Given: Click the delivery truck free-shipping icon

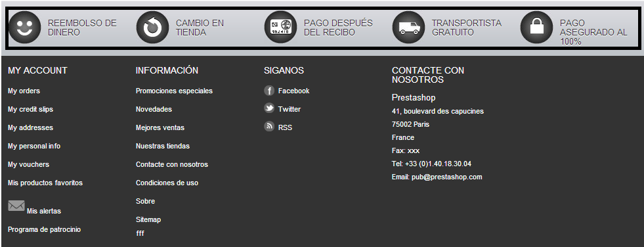Looking at the screenshot, I should tap(409, 28).
